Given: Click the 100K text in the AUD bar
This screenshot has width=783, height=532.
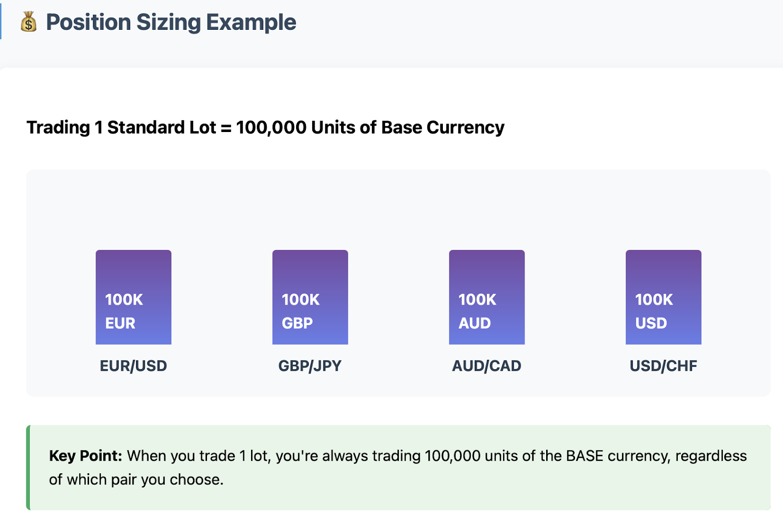Looking at the screenshot, I should coord(477,299).
